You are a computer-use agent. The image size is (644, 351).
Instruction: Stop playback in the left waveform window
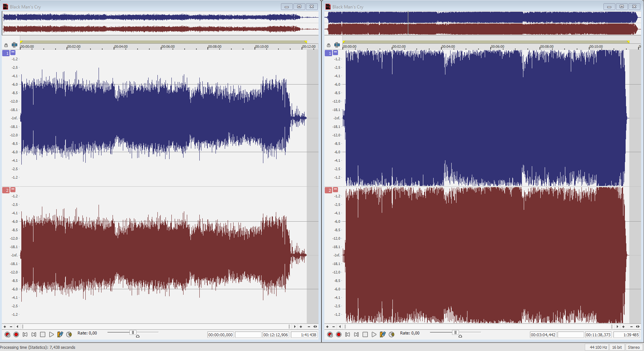43,334
